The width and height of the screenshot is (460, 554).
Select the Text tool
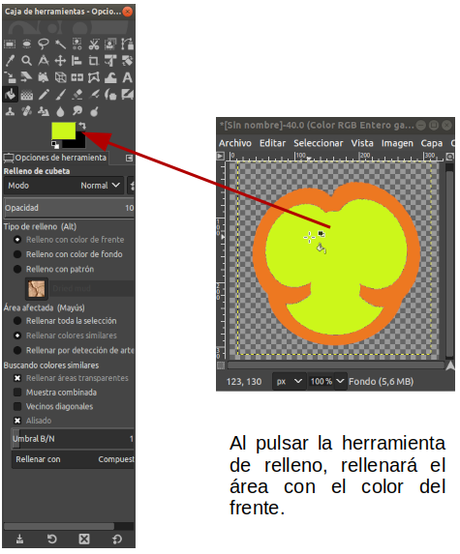tap(127, 77)
